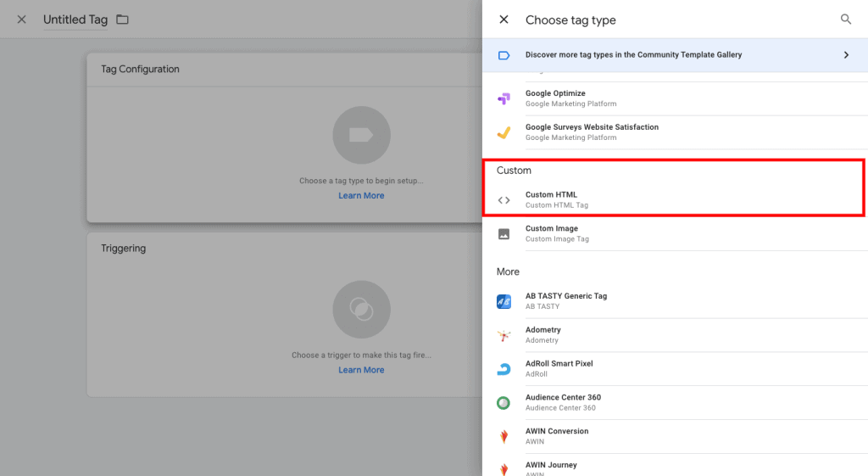Open Discover more tag types banner
Viewport: 868px width, 476px height.
pyautogui.click(x=675, y=55)
